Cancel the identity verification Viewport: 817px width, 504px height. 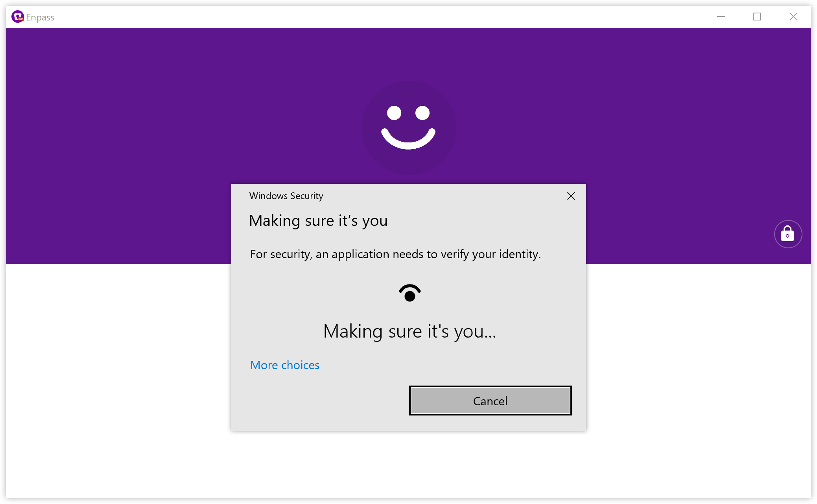click(x=490, y=401)
